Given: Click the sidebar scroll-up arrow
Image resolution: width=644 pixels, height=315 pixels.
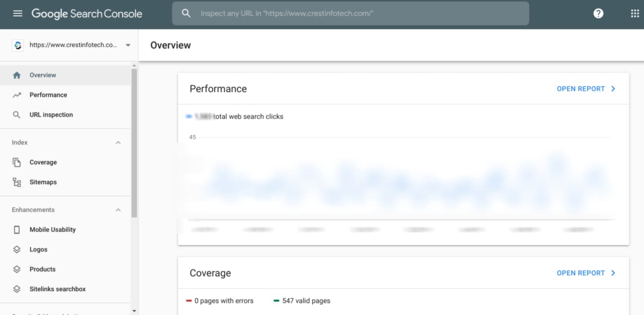Looking at the screenshot, I should point(134,65).
